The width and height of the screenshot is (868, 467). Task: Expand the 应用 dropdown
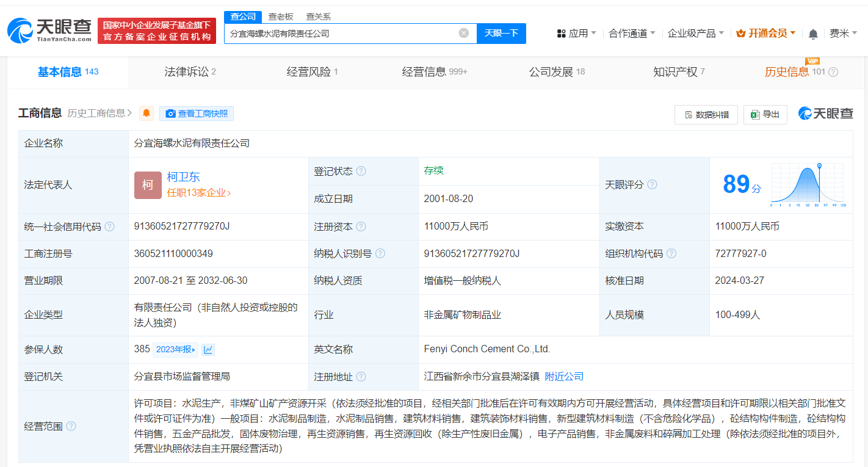tap(577, 34)
